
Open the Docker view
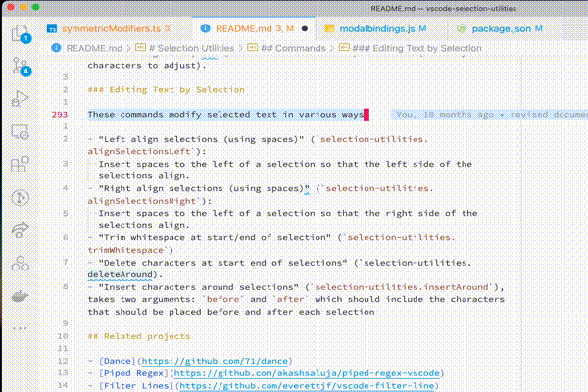click(20, 296)
